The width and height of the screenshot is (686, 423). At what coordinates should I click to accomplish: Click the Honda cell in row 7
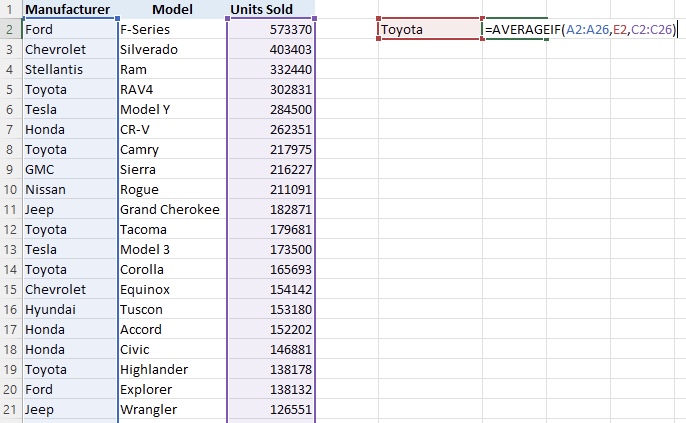[69, 129]
